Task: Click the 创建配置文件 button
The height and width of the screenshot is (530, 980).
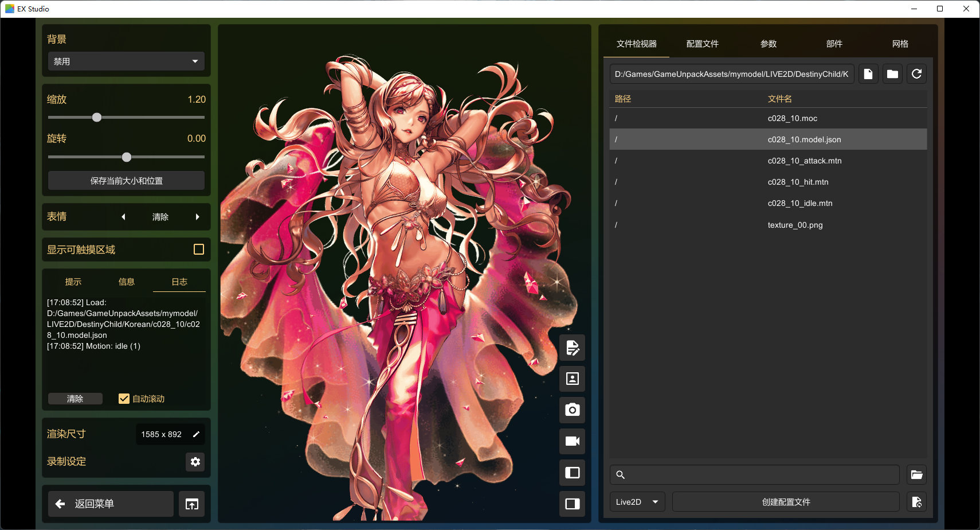Action: 786,502
